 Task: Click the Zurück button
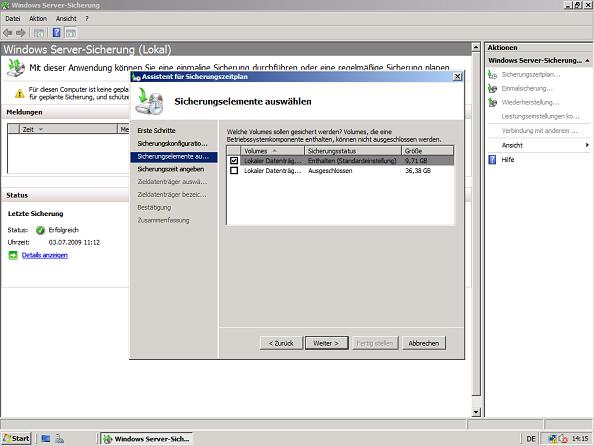(281, 343)
